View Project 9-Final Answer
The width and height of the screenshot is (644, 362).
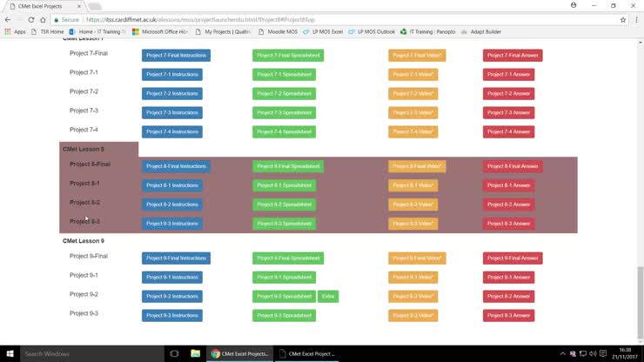coord(513,258)
